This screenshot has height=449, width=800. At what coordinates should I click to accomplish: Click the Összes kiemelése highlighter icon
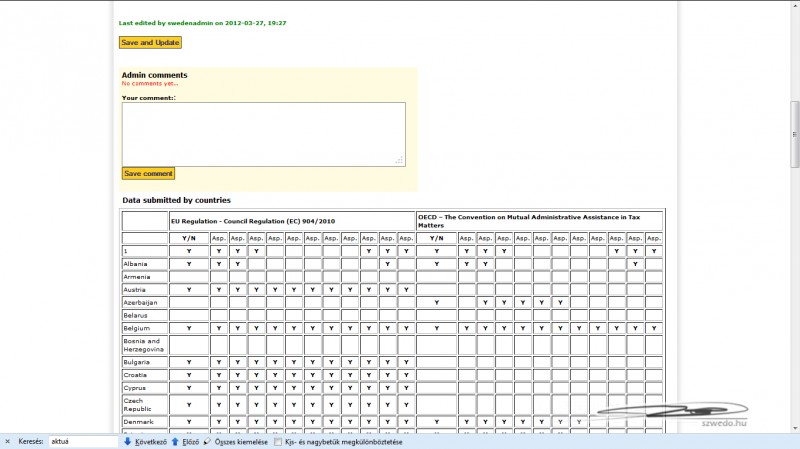pyautogui.click(x=208, y=441)
